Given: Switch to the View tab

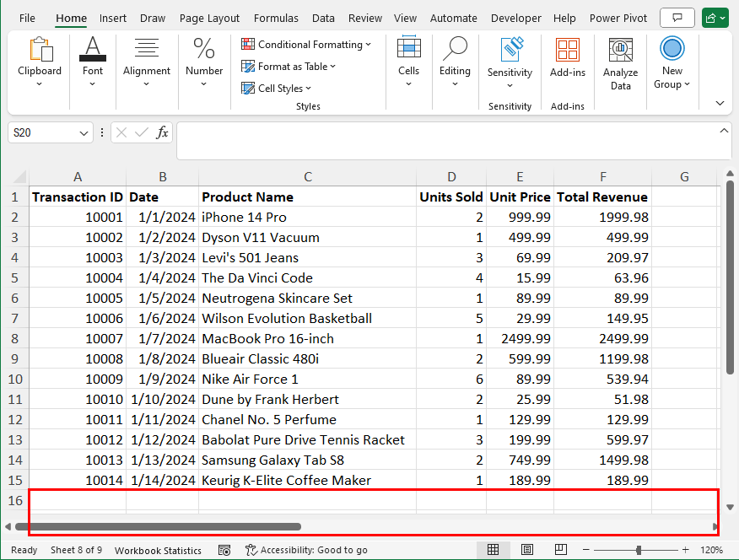Looking at the screenshot, I should pyautogui.click(x=405, y=18).
